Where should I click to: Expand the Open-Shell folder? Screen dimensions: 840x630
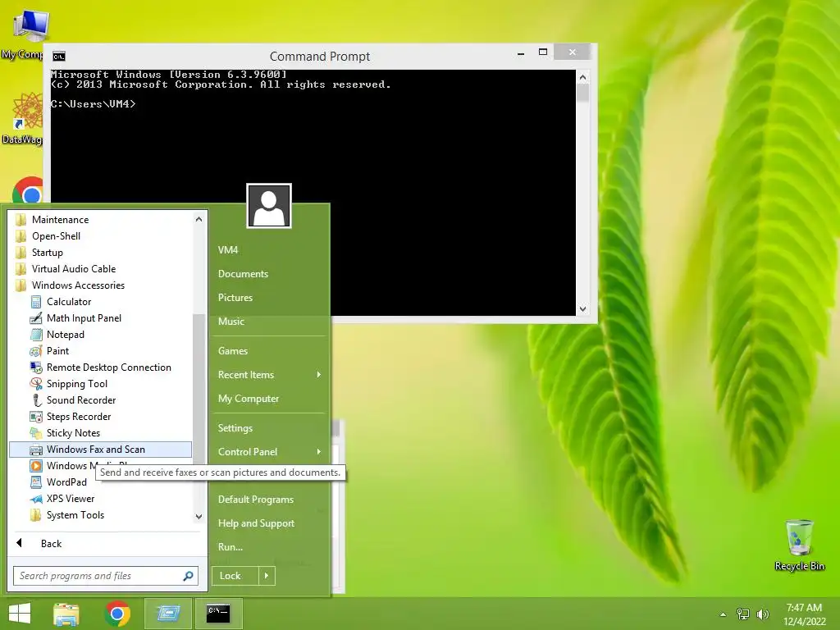pos(100,236)
